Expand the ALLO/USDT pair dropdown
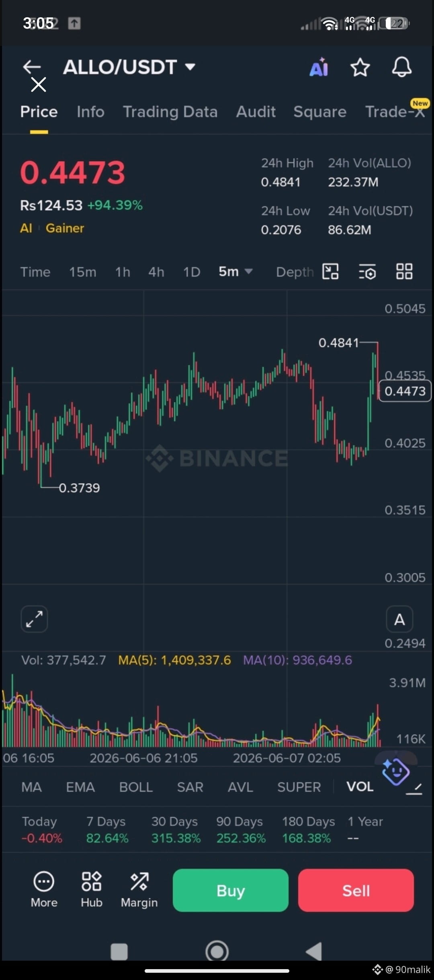The width and height of the screenshot is (434, 980). pyautogui.click(x=190, y=67)
